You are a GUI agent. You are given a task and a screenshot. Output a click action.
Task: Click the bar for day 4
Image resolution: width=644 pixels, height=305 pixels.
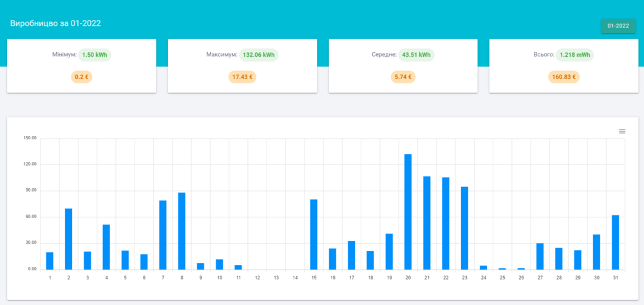pos(106,247)
